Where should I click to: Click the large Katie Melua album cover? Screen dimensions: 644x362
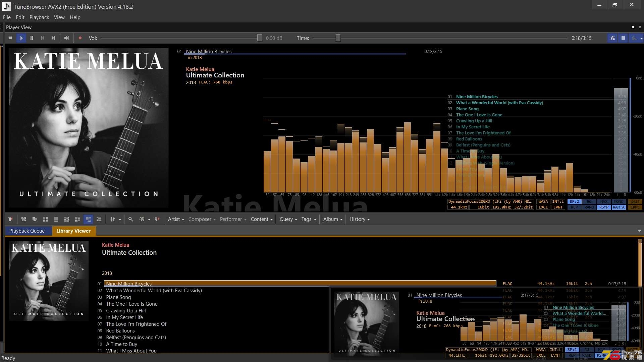pos(89,128)
